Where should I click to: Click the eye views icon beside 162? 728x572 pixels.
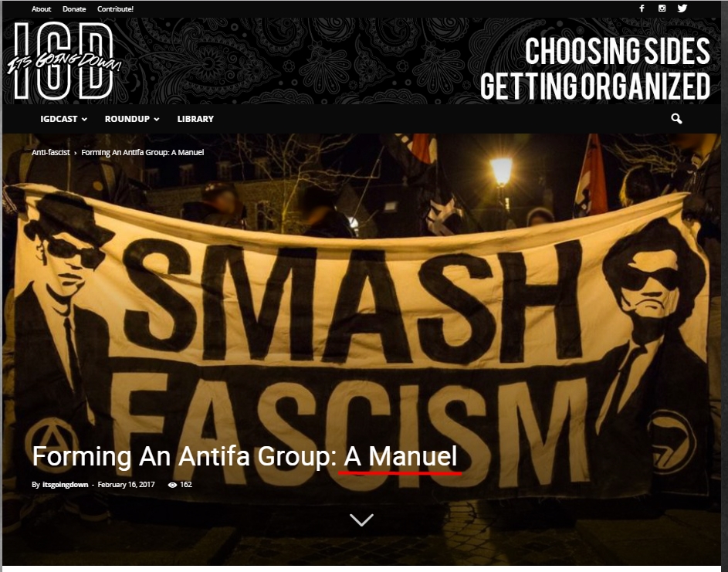172,485
